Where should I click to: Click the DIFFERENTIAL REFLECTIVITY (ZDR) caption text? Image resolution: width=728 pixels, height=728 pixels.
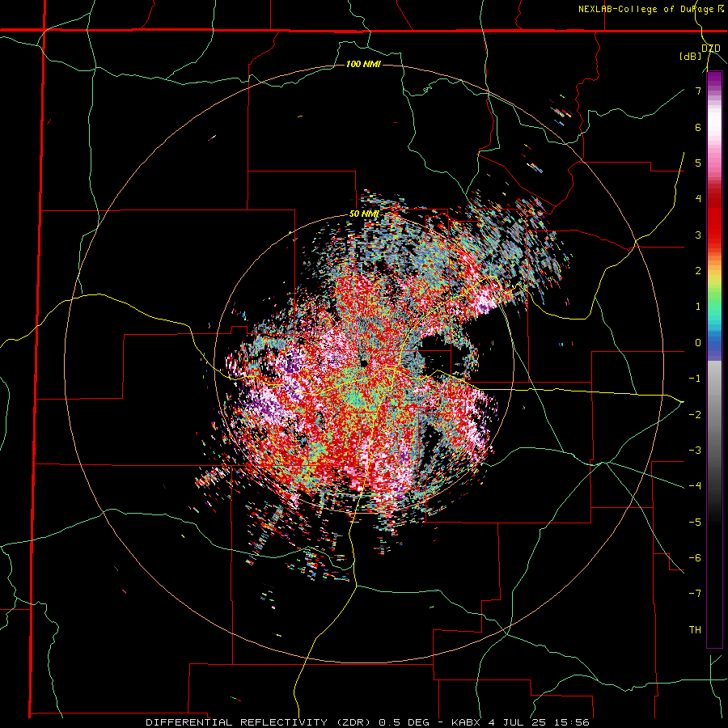(258, 722)
